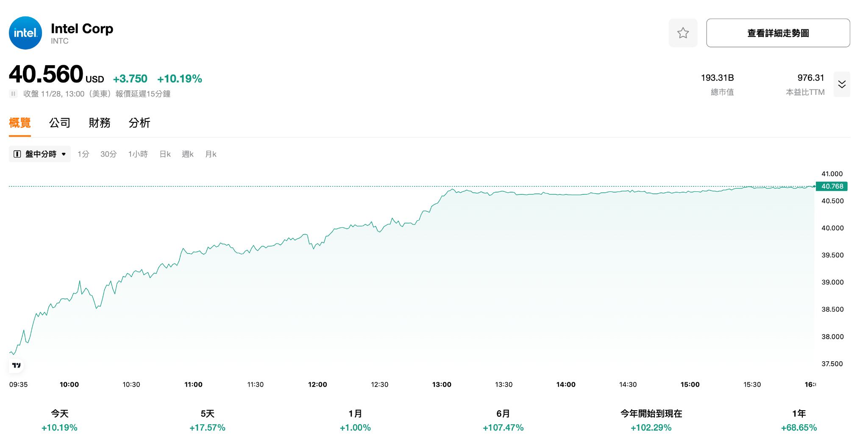Image resolution: width=868 pixels, height=445 pixels.
Task: Open the 財務 tab
Action: pos(100,123)
